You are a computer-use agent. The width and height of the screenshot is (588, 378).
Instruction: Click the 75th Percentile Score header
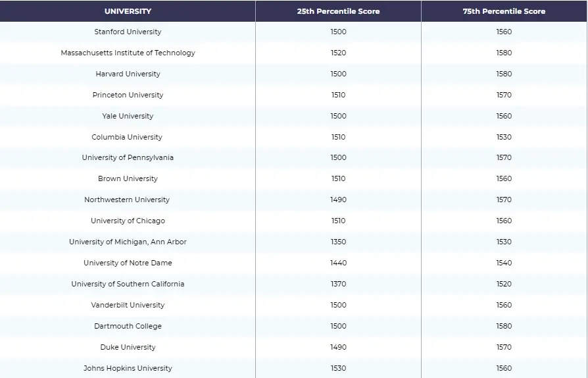(504, 11)
